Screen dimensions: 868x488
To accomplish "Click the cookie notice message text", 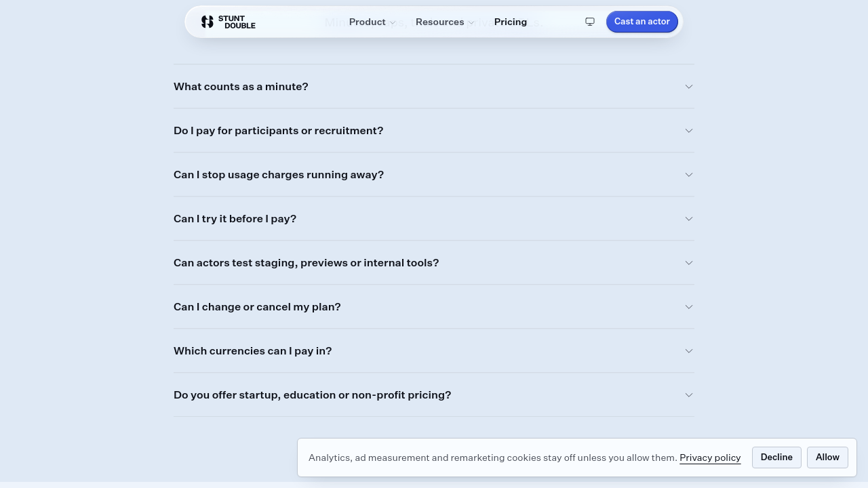I will click(493, 457).
